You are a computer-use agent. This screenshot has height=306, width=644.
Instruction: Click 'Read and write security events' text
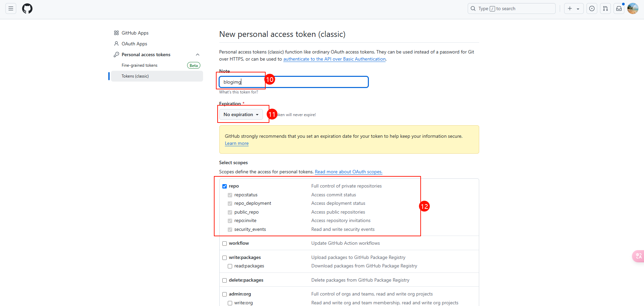343,229
